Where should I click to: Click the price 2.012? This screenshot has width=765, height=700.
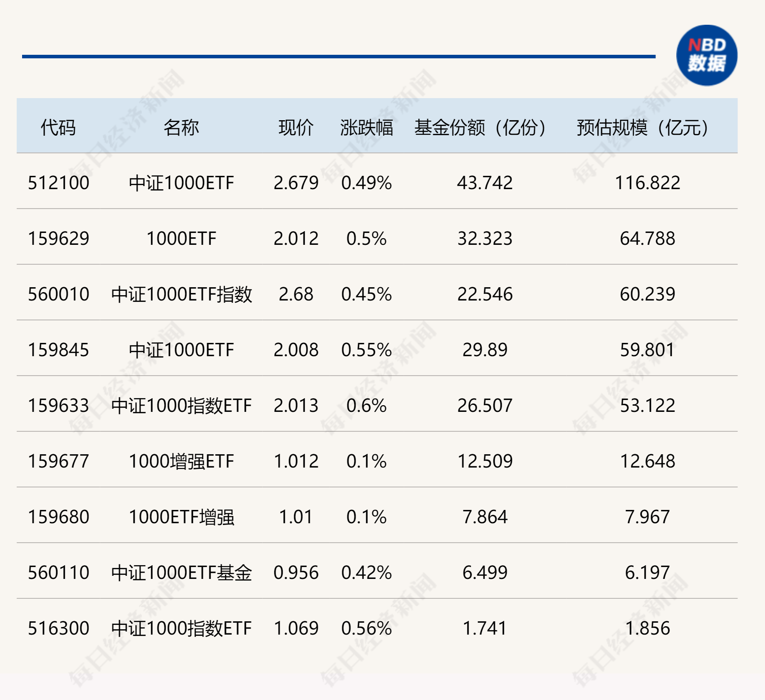coord(296,239)
